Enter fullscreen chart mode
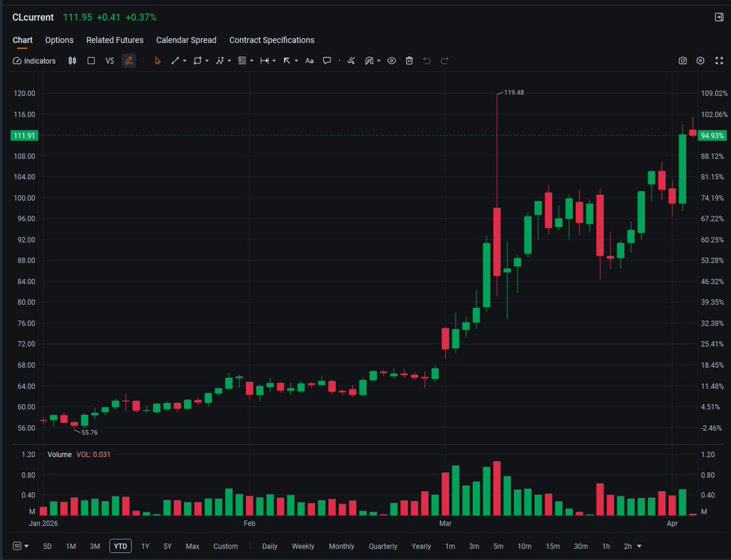 [719, 61]
